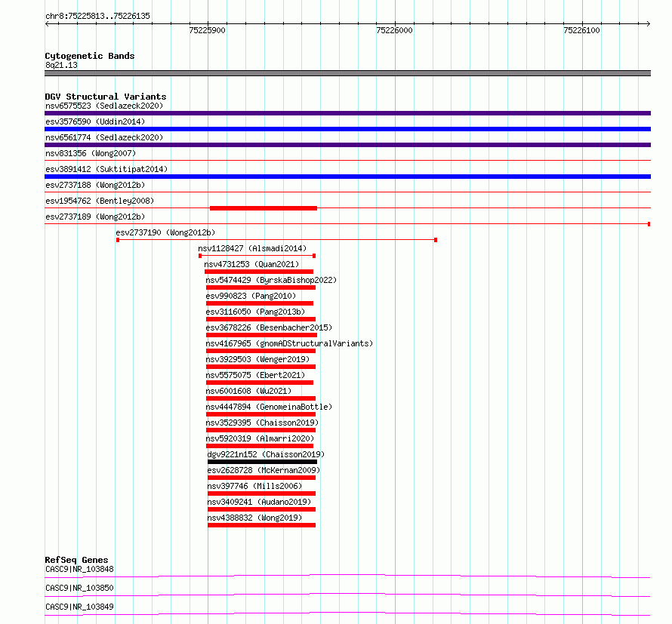Open the esv3576590 (Uddin2014) variant label
The image size is (672, 624).
click(x=95, y=121)
